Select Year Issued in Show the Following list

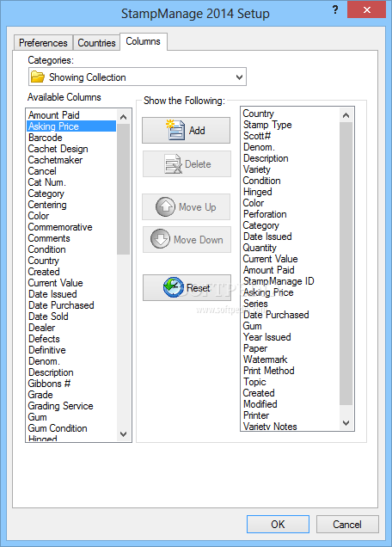(x=291, y=337)
